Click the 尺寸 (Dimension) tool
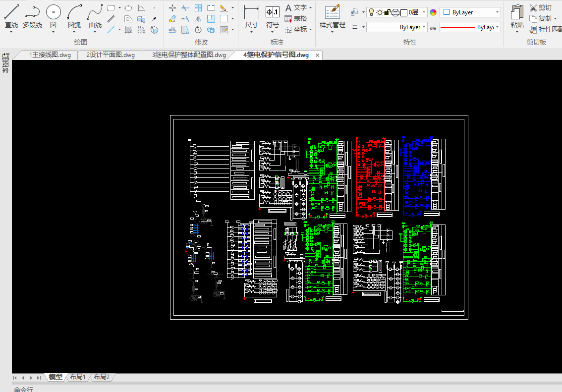This screenshot has width=562, height=392. 252,17
